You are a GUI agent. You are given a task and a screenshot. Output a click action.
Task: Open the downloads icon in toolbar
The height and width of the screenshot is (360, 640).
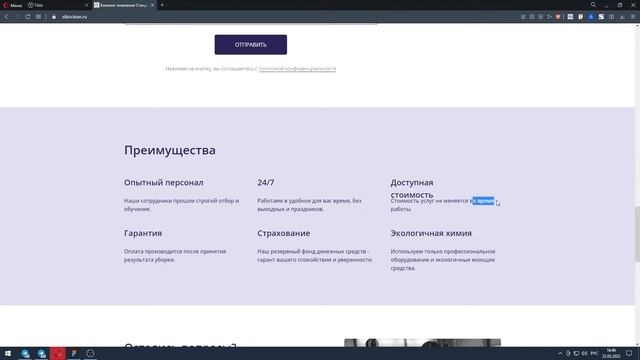point(622,17)
